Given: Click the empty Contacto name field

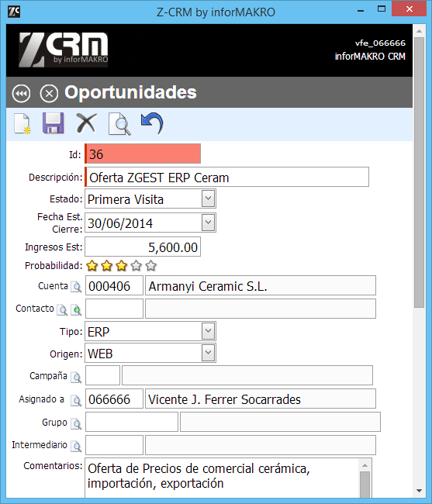Looking at the screenshot, I should pyautogui.click(x=261, y=309).
